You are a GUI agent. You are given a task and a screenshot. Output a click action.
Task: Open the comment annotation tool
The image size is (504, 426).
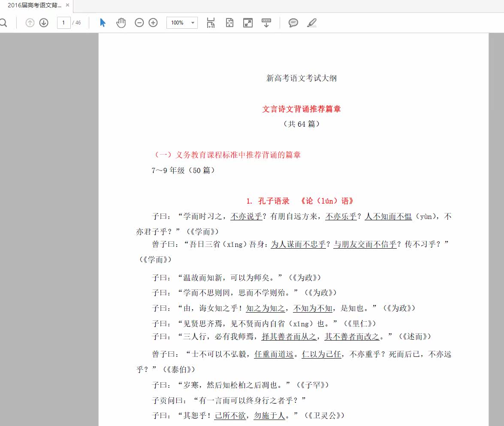click(293, 23)
